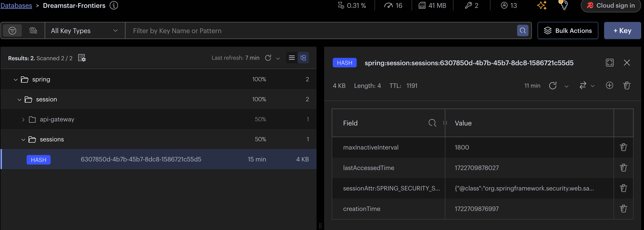Image resolution: width=644 pixels, height=230 pixels.
Task: Open full screen view of the key details
Action: click(x=610, y=63)
